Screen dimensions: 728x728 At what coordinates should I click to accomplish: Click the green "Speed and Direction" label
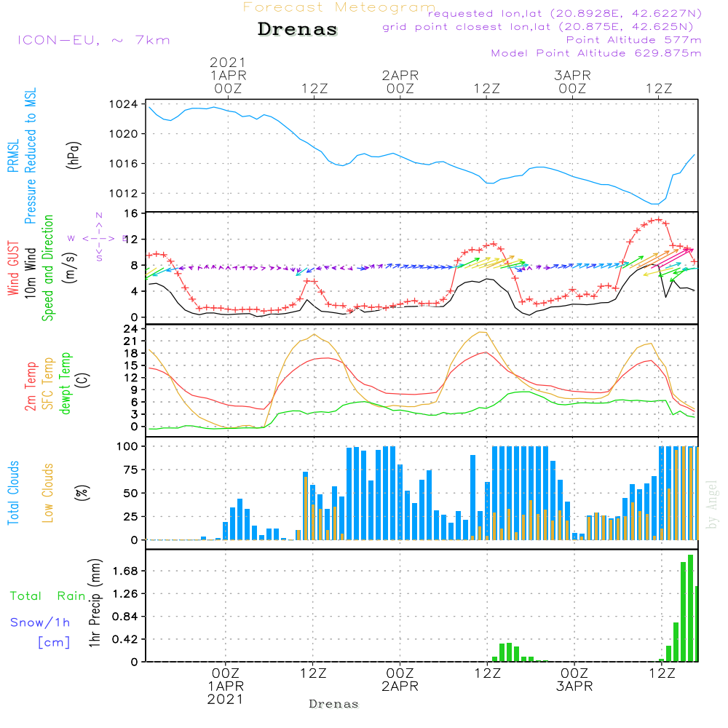48,267
